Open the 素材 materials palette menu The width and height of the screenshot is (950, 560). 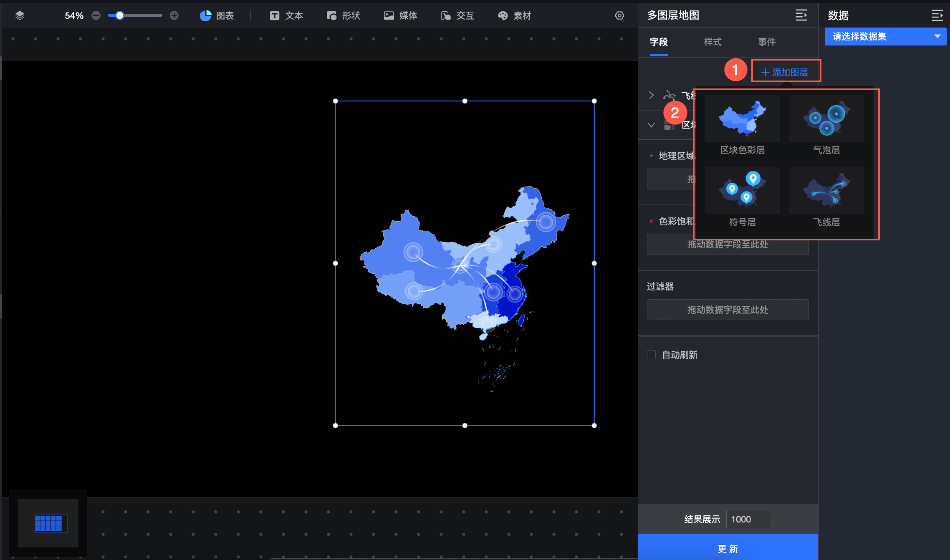pyautogui.click(x=514, y=15)
